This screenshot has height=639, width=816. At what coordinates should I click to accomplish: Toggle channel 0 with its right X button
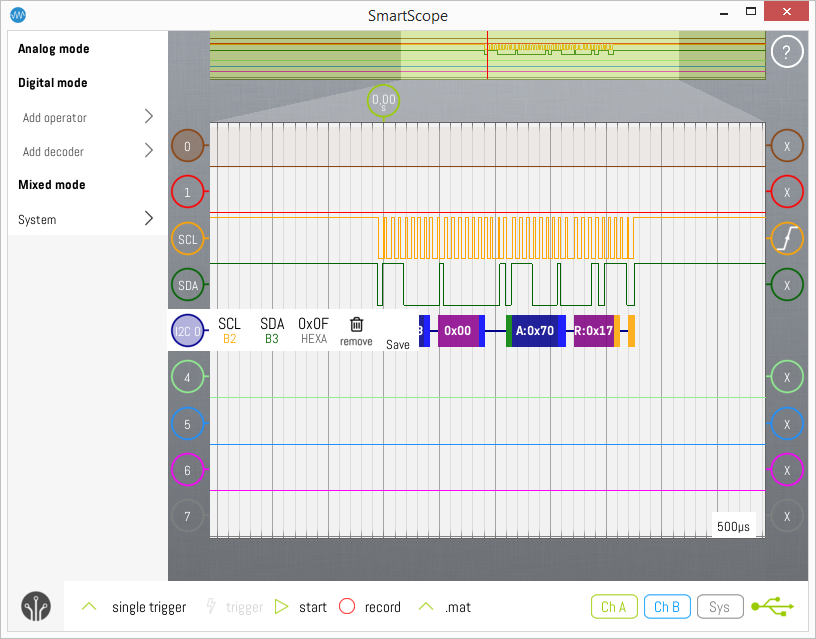(x=787, y=146)
